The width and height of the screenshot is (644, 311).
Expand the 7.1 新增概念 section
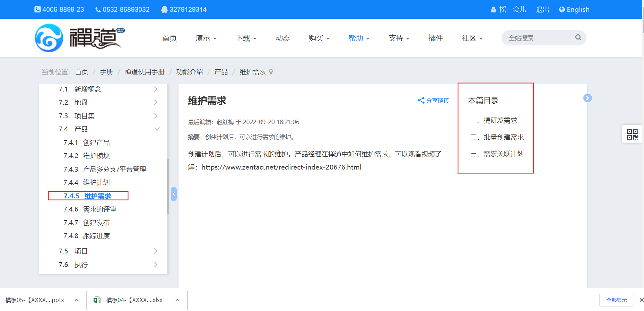point(156,89)
